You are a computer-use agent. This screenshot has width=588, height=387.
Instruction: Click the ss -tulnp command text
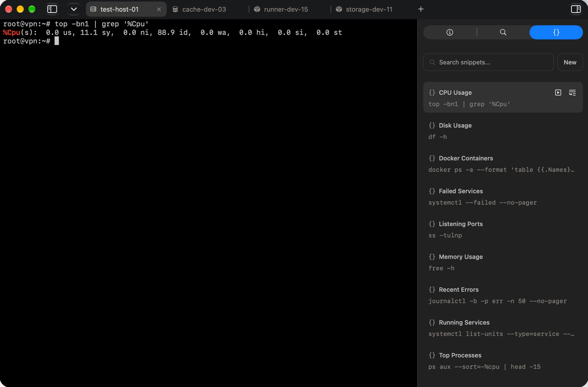click(445, 235)
